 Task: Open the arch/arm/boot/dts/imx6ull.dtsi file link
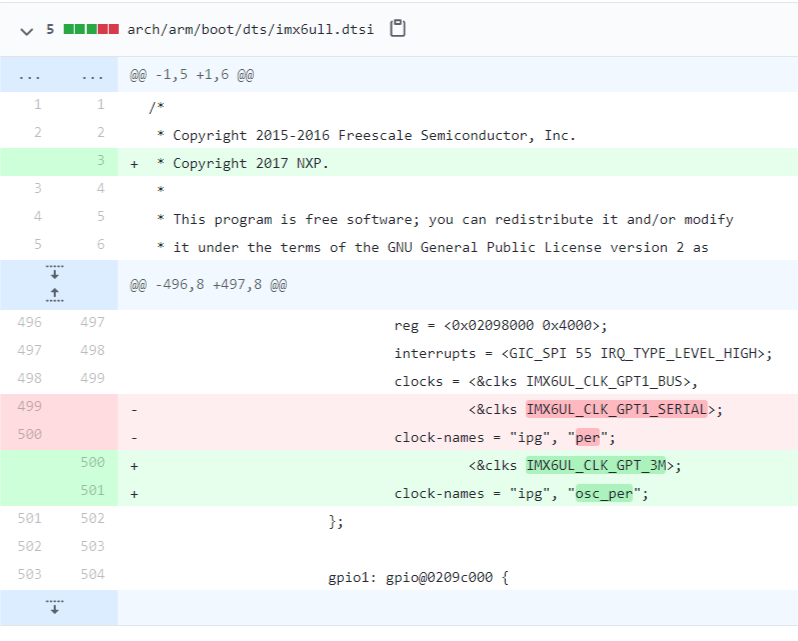coord(250,30)
